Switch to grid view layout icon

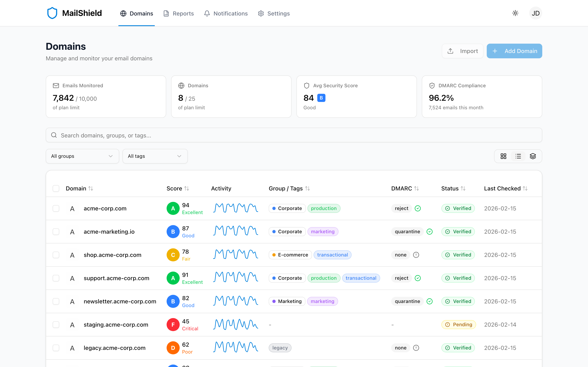(x=503, y=156)
